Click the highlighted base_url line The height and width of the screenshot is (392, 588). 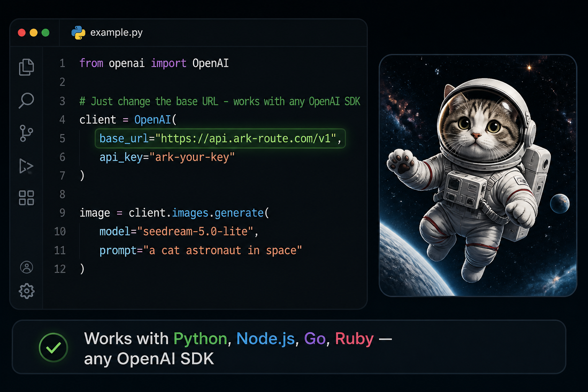pos(220,139)
